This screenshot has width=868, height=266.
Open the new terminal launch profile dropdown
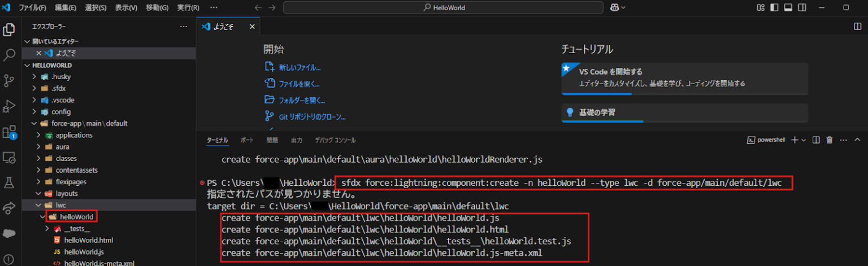click(x=804, y=140)
